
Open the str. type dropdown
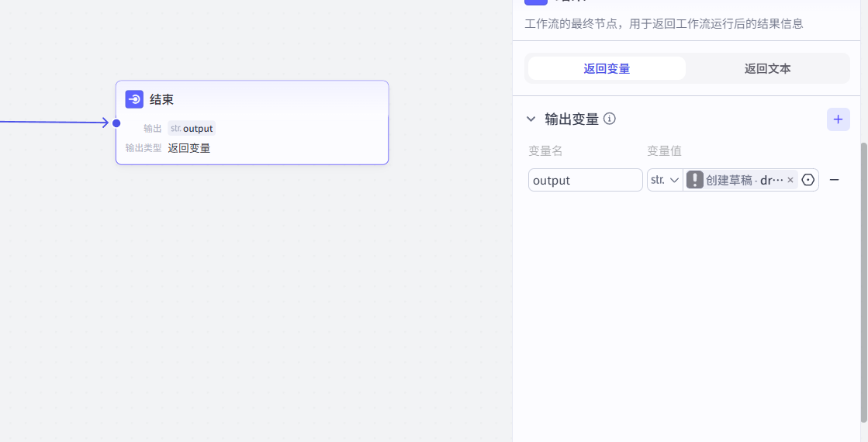[665, 180]
